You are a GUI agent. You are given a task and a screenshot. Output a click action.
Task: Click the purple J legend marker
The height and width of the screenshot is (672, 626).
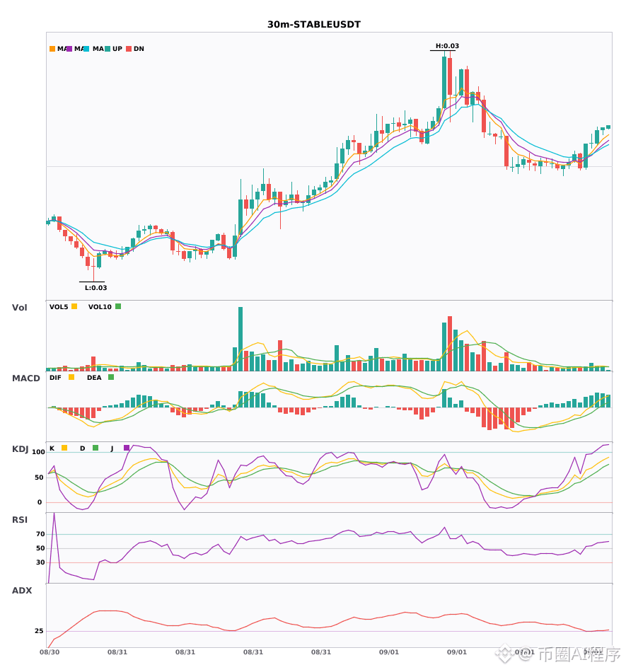pyautogui.click(x=127, y=448)
